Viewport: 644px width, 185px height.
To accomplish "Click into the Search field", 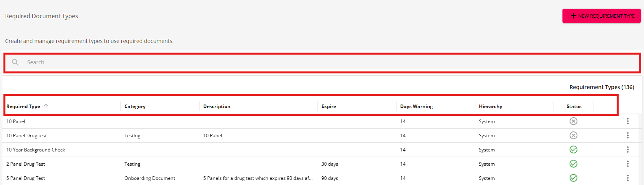I will point(322,62).
